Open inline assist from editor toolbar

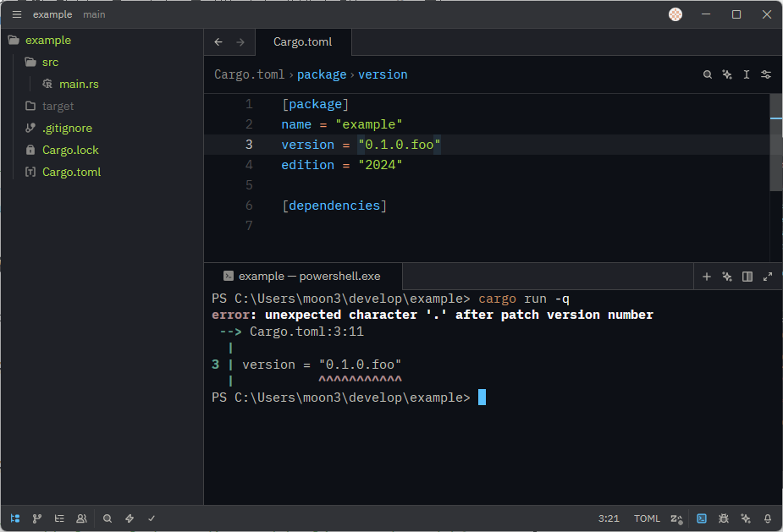tap(727, 74)
